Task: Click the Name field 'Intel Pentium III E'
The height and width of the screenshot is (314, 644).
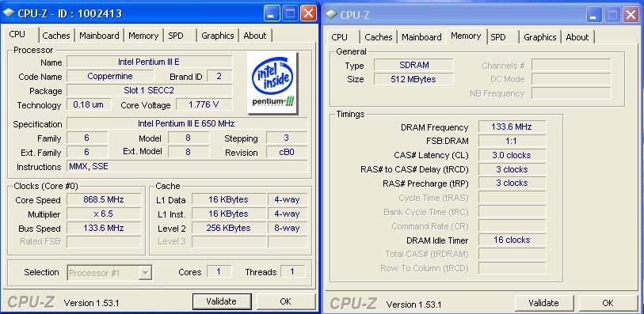Action: (x=149, y=62)
